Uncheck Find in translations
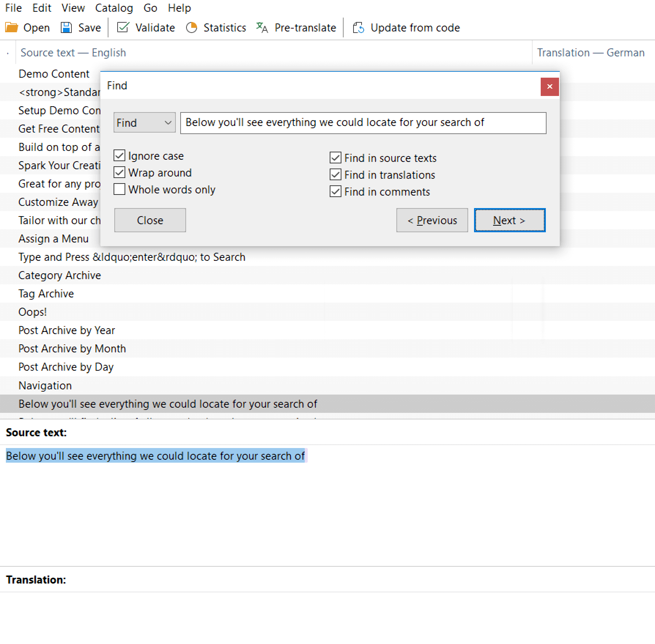 [336, 175]
